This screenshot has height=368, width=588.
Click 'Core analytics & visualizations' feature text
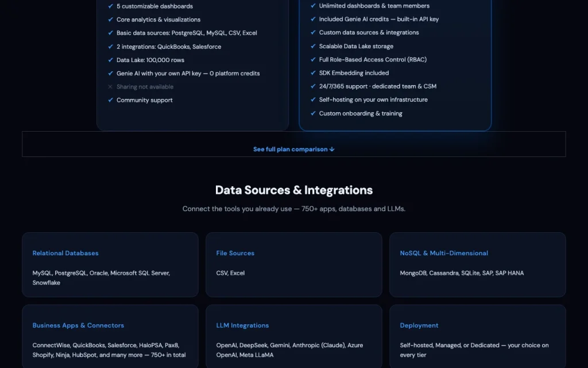158,20
